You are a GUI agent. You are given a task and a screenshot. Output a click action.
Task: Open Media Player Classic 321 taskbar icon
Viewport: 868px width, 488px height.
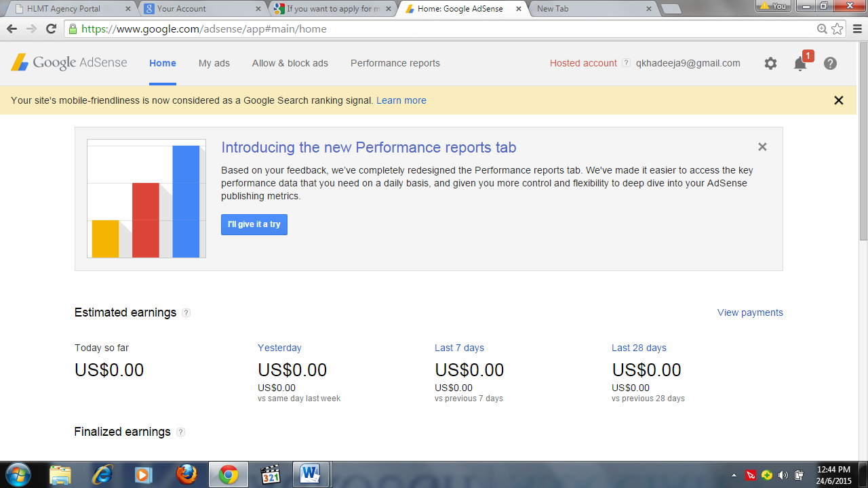(271, 474)
